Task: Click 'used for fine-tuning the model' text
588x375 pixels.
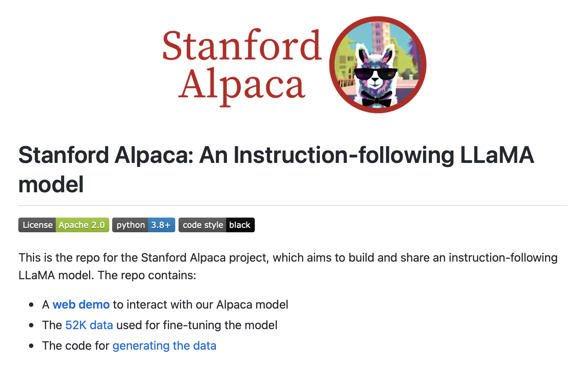Action: pyautogui.click(x=196, y=325)
